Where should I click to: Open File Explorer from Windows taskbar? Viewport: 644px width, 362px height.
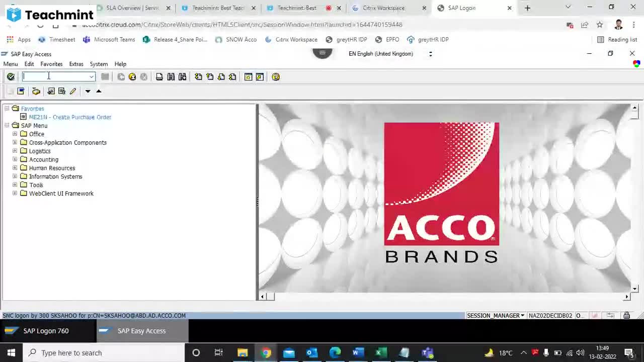pyautogui.click(x=243, y=352)
